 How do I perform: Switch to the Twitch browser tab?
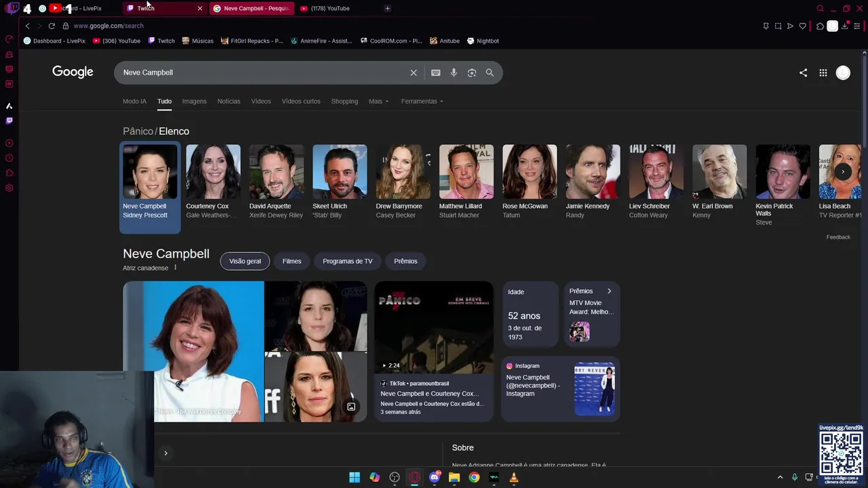(x=163, y=8)
